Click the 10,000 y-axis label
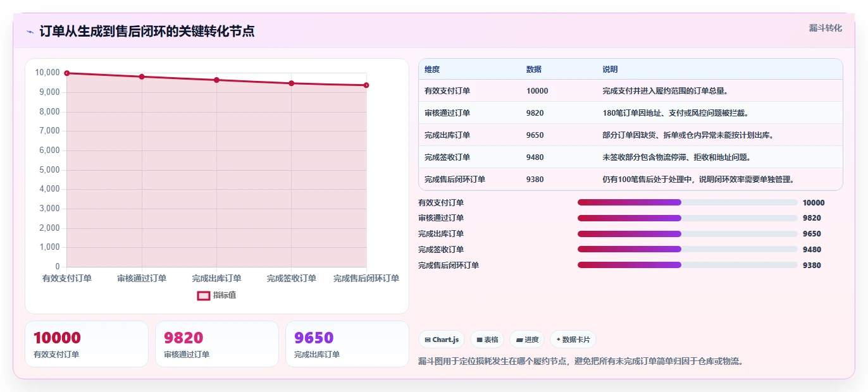Viewport: 868px width, 392px height. pos(47,73)
